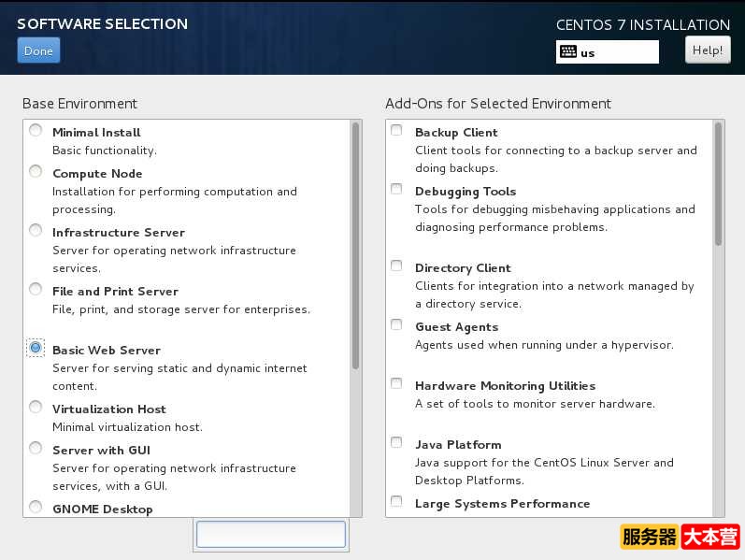
Task: Click 'Minimal virtualization host.' description
Action: pos(127,427)
